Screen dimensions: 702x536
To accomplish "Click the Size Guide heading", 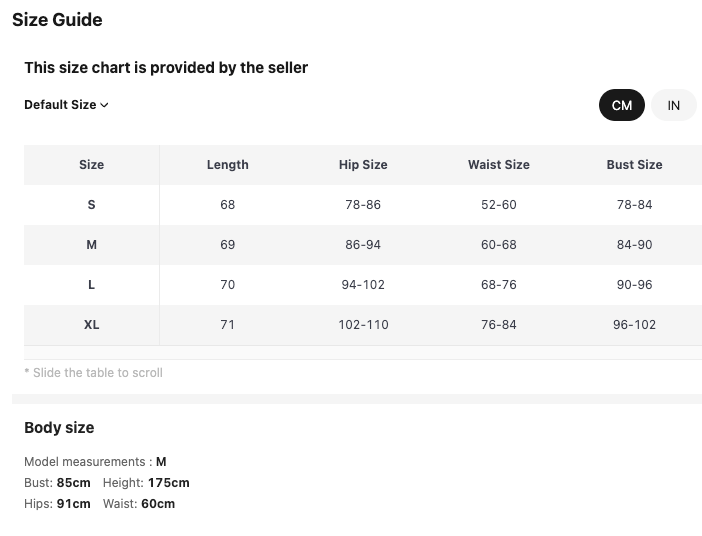I will [x=57, y=20].
